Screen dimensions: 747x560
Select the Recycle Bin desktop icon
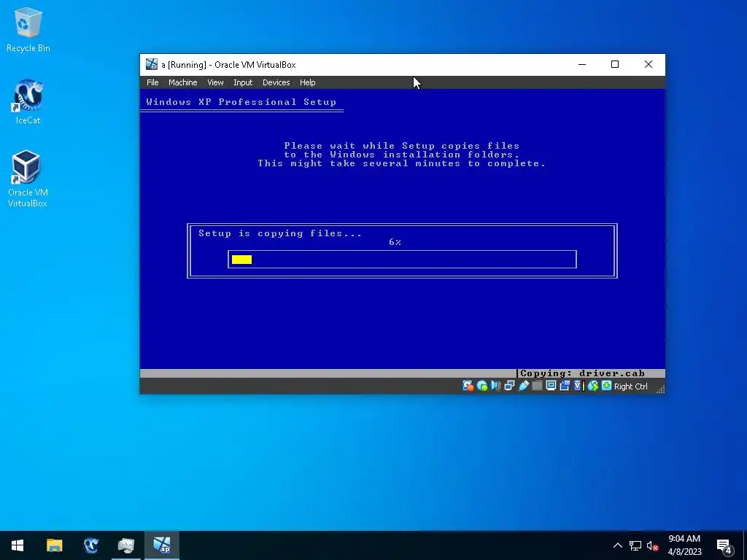(28, 29)
